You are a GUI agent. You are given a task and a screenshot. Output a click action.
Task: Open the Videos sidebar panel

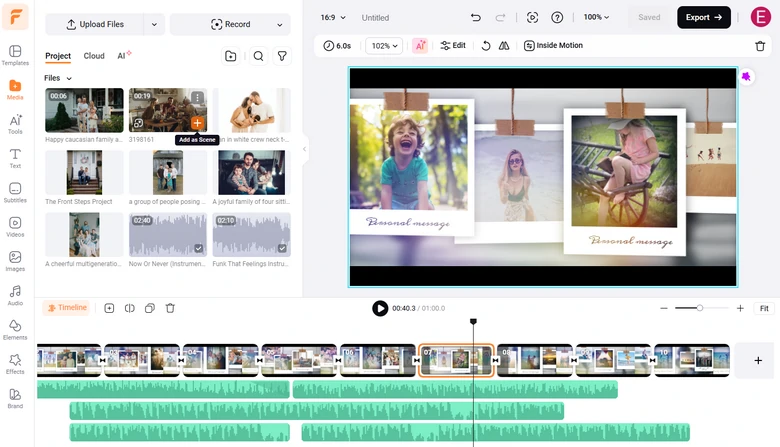[15, 227]
